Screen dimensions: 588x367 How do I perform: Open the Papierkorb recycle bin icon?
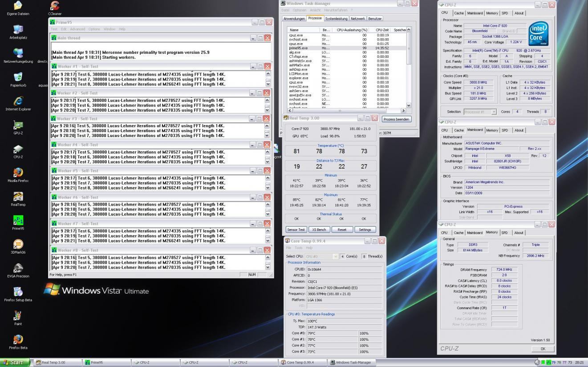tap(18, 80)
